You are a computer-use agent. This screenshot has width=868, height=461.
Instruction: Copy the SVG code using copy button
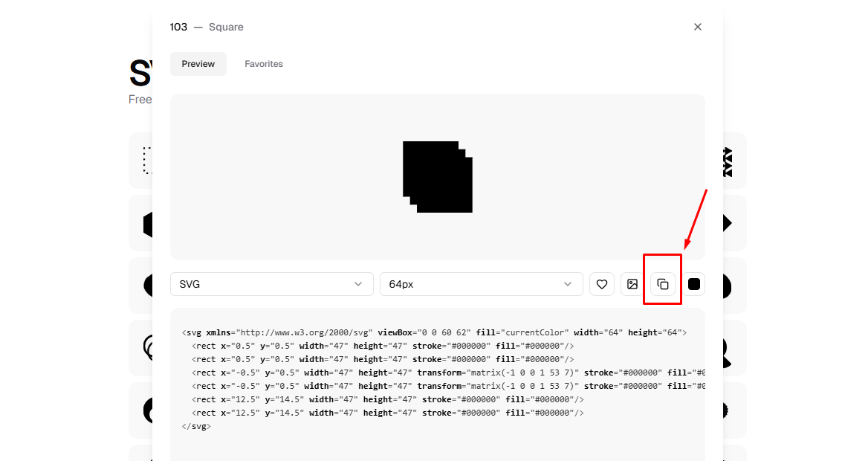(x=662, y=283)
